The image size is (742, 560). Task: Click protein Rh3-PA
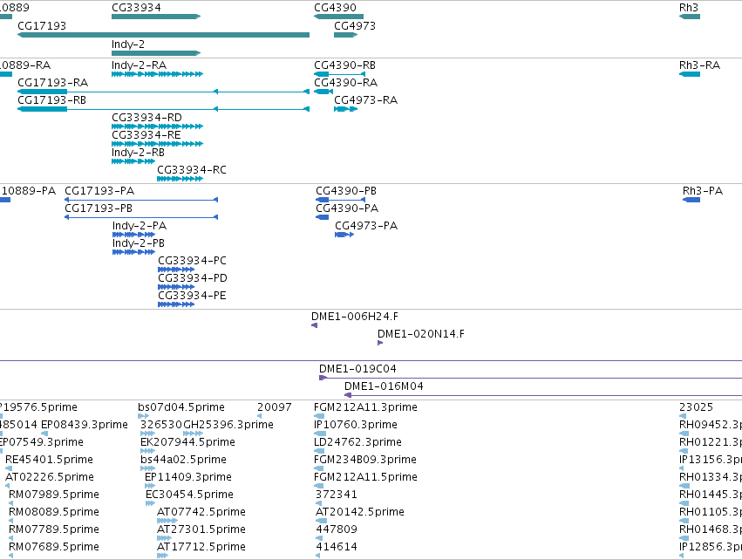(x=691, y=200)
